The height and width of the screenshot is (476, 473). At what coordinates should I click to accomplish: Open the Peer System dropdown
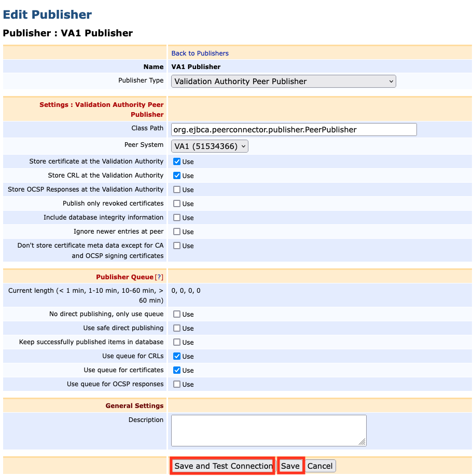tap(210, 146)
